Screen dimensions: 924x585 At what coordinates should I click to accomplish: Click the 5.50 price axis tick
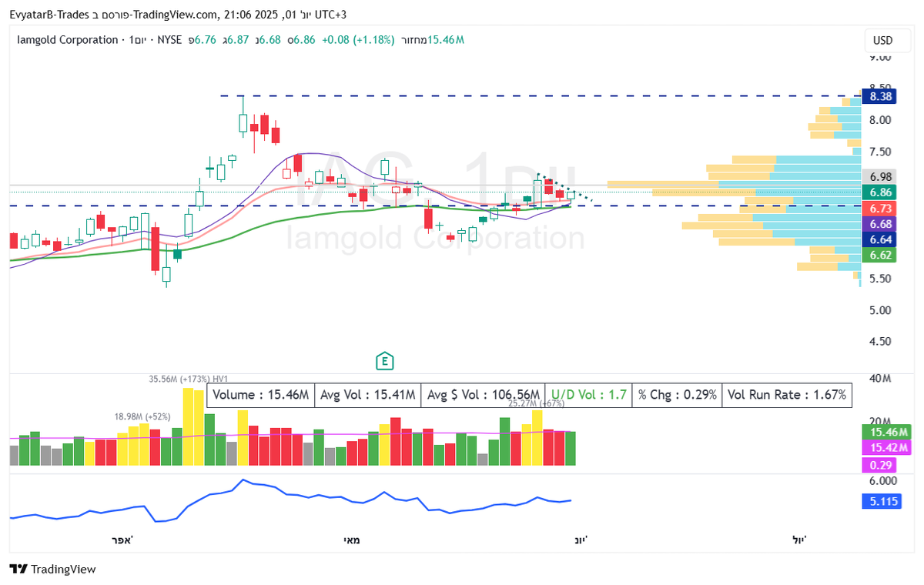point(881,279)
